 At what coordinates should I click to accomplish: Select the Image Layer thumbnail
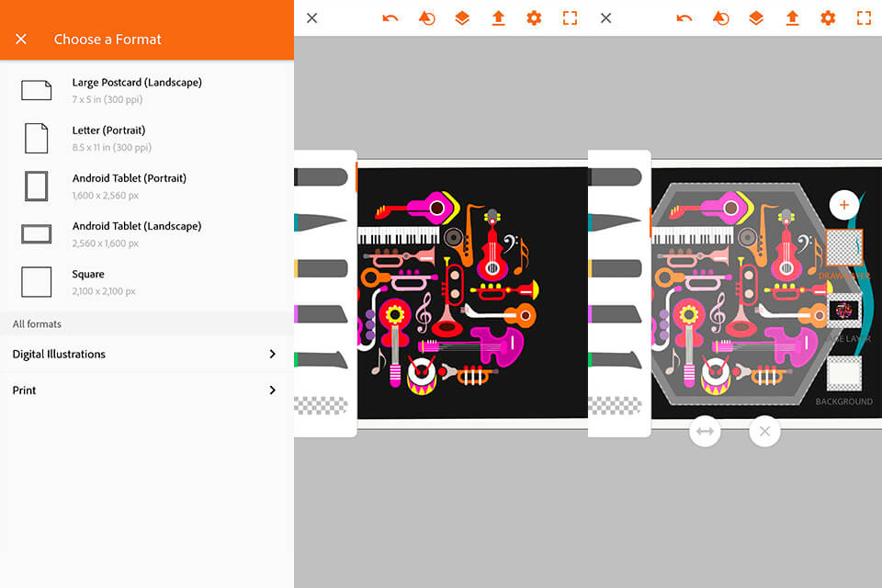pos(843,311)
